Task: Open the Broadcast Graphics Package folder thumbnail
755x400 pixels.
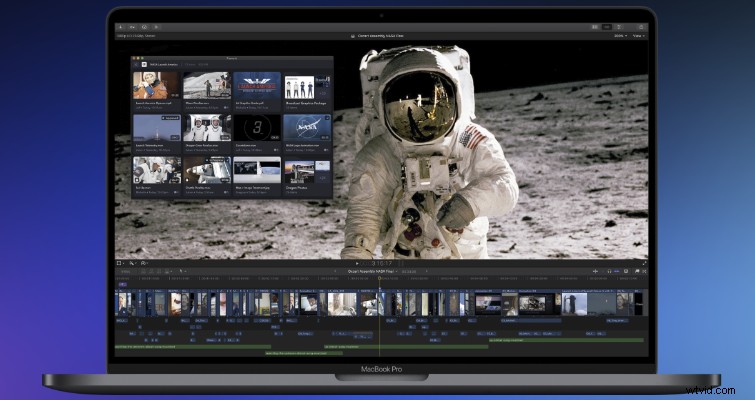Action: pyautogui.click(x=307, y=86)
